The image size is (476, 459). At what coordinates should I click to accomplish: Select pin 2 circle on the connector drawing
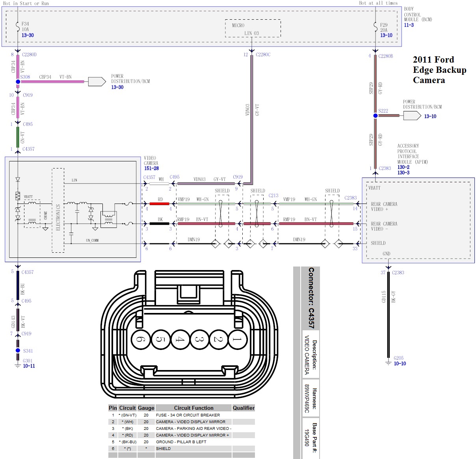pos(218,339)
